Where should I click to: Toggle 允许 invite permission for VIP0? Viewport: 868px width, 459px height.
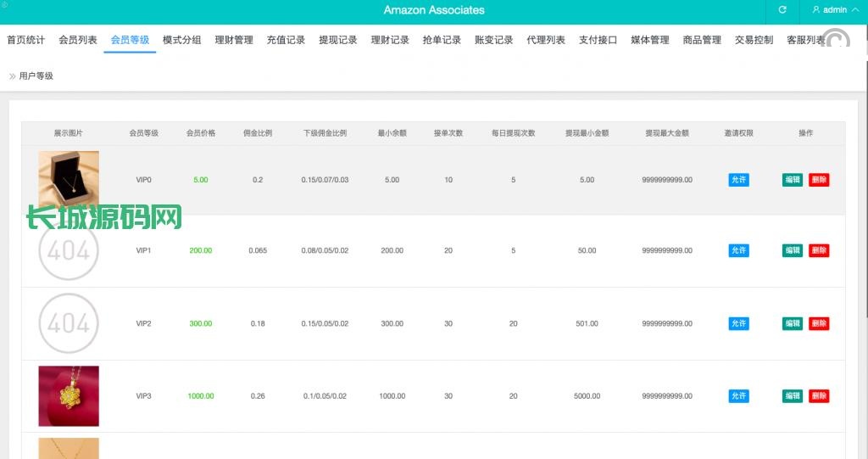click(x=738, y=180)
